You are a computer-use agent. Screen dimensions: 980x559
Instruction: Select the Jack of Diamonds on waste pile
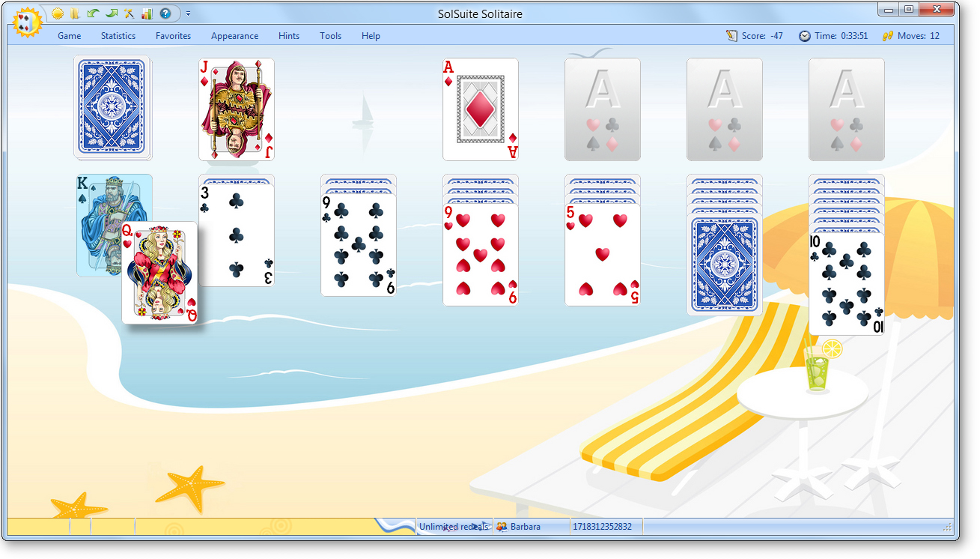coord(236,109)
